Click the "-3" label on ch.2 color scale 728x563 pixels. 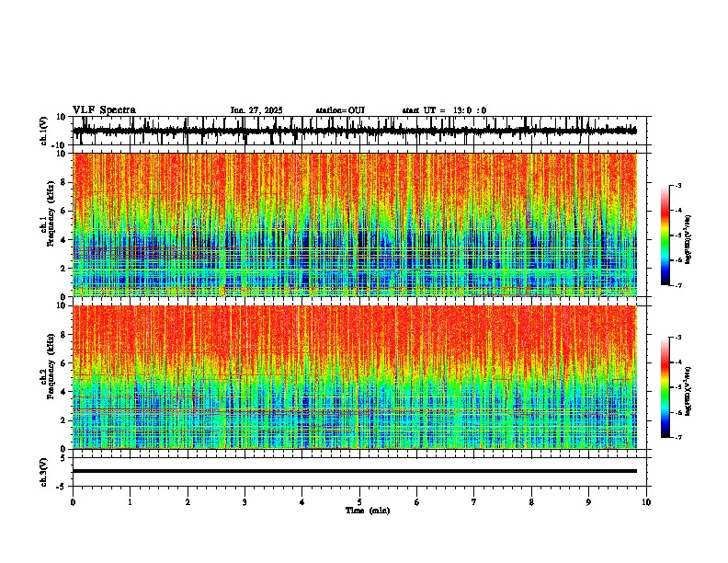(678, 338)
